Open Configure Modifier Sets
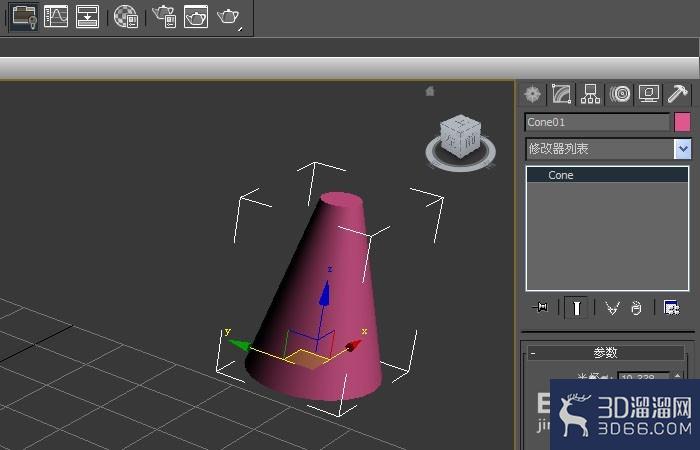Image resolution: width=700 pixels, height=450 pixels. 671,308
